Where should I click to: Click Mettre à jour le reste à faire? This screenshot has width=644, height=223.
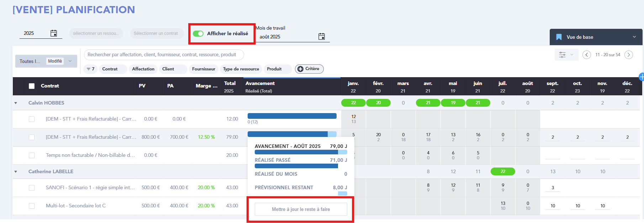(301, 209)
